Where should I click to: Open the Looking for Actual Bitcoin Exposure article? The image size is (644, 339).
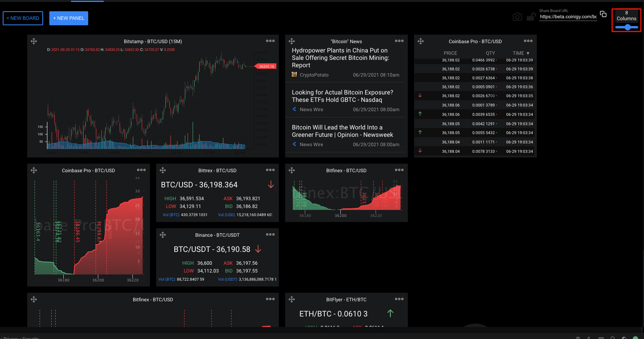[343, 96]
